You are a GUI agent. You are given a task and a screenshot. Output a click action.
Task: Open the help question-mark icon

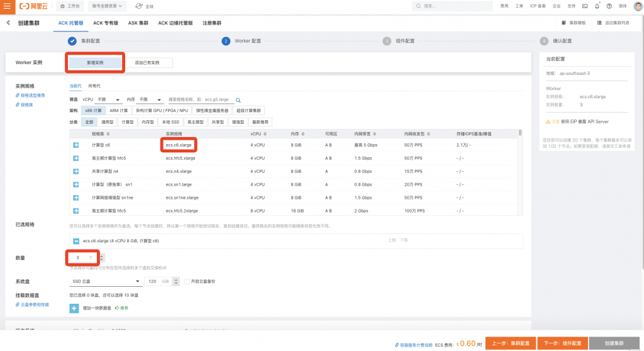click(609, 6)
